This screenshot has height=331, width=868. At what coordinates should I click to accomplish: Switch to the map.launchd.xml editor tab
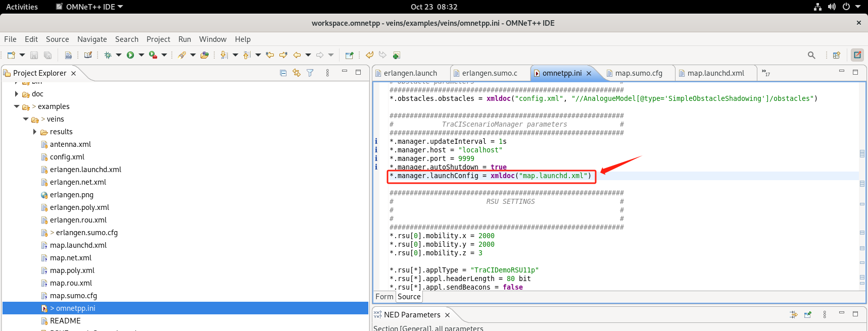pyautogui.click(x=715, y=73)
